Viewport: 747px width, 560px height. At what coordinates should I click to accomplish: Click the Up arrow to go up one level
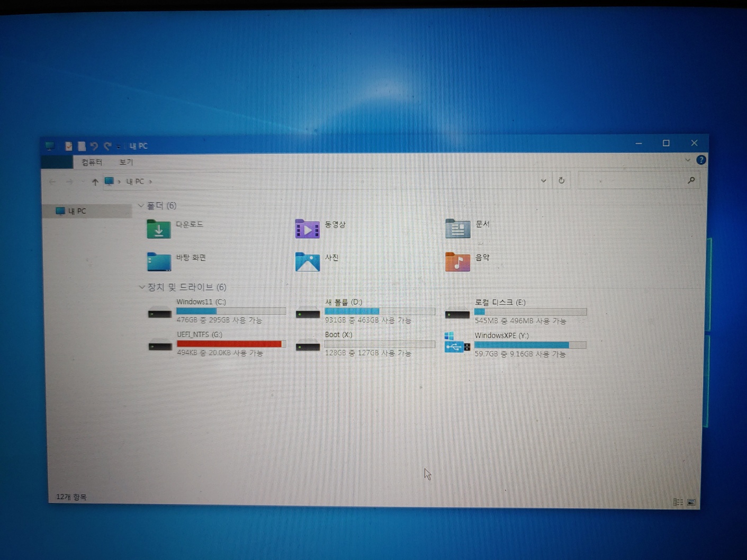click(x=95, y=182)
